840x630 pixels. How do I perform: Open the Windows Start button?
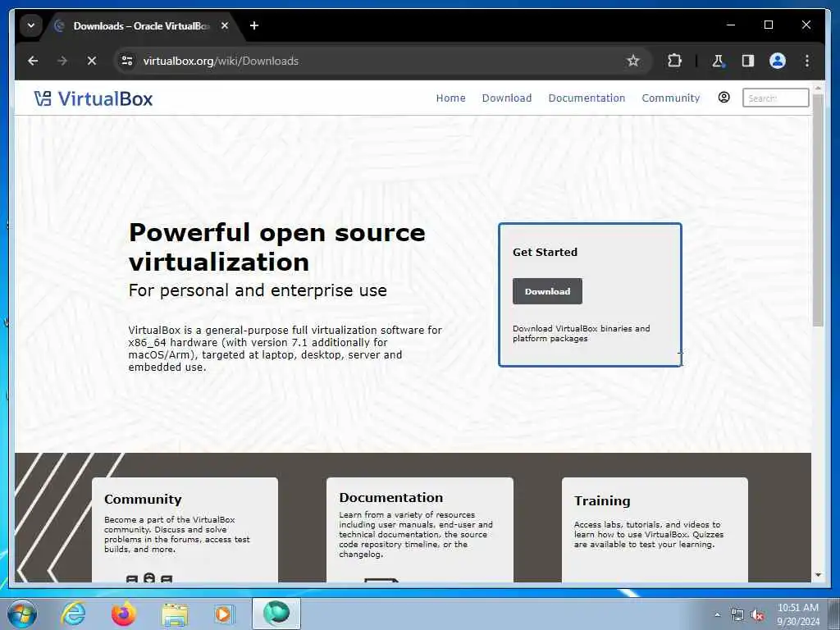pyautogui.click(x=22, y=614)
